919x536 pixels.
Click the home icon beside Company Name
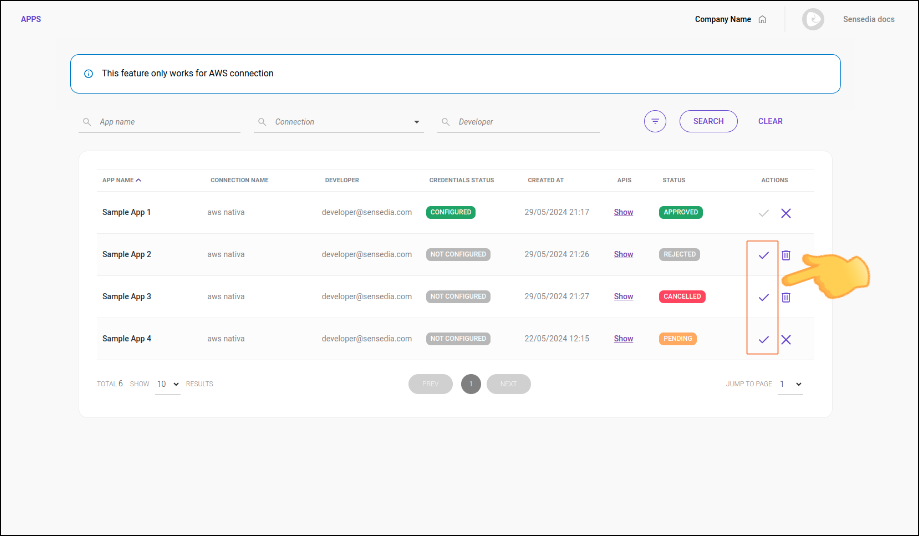(762, 19)
